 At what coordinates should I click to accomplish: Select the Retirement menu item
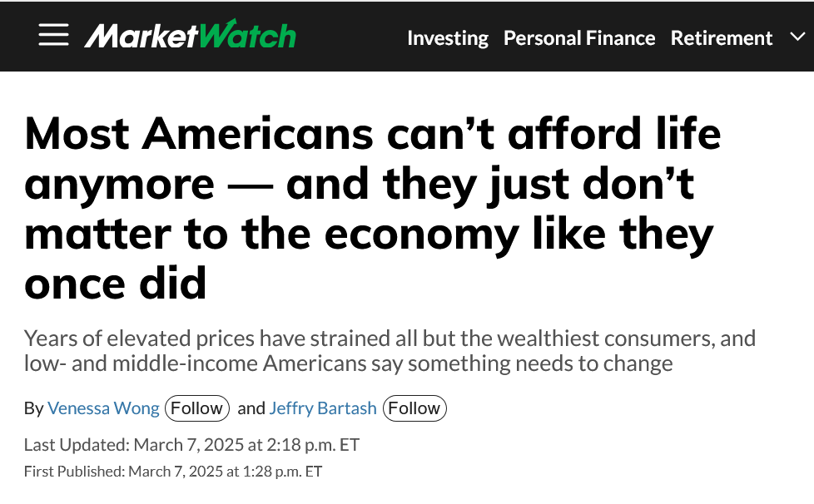[x=722, y=38]
